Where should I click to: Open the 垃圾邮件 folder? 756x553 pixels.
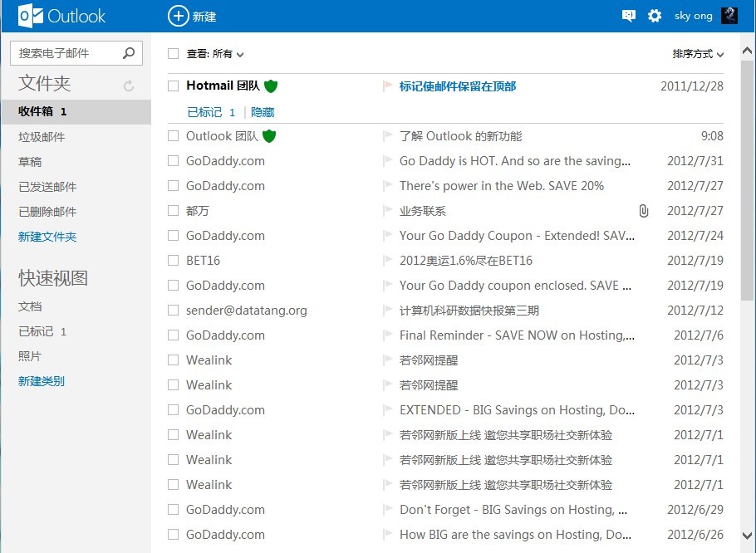[42, 137]
